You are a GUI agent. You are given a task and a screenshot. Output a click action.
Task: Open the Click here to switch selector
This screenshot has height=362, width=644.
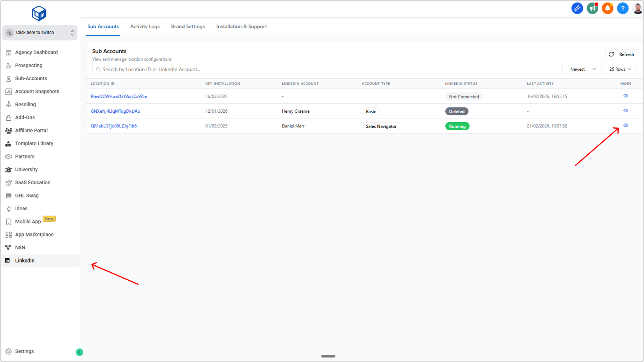click(40, 33)
